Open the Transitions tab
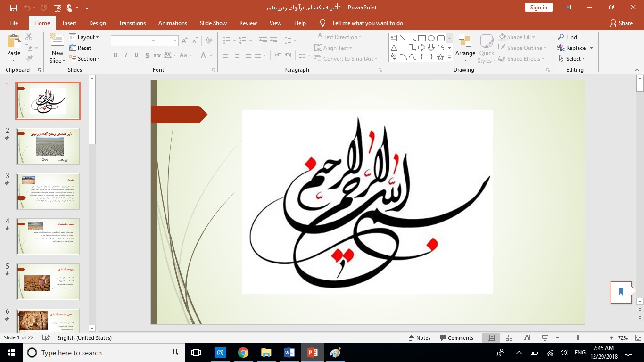 tap(132, 23)
